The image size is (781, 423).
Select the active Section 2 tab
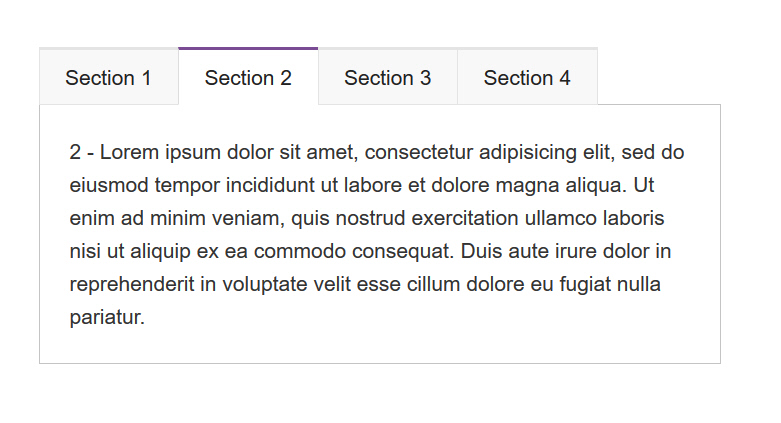(248, 78)
